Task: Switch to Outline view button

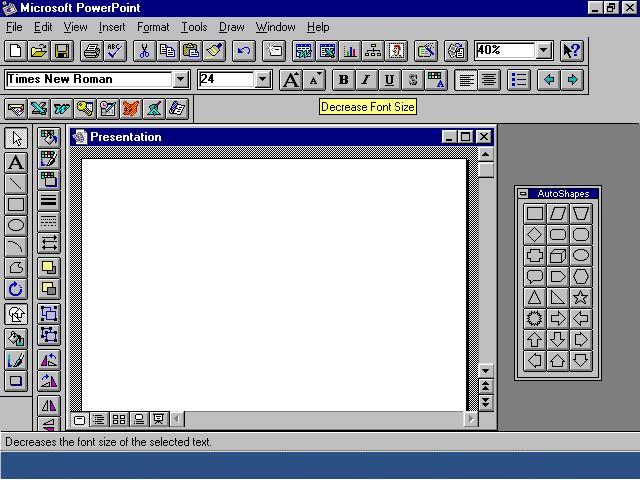Action: (x=99, y=419)
